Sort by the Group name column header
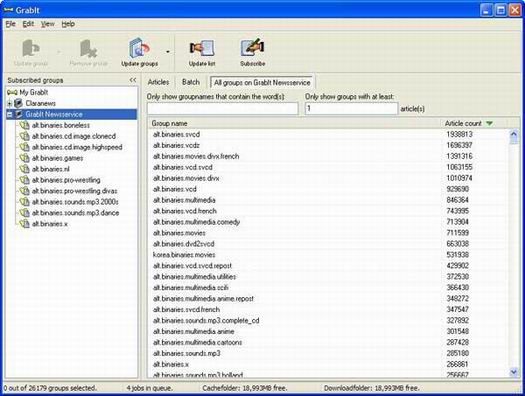 point(295,124)
